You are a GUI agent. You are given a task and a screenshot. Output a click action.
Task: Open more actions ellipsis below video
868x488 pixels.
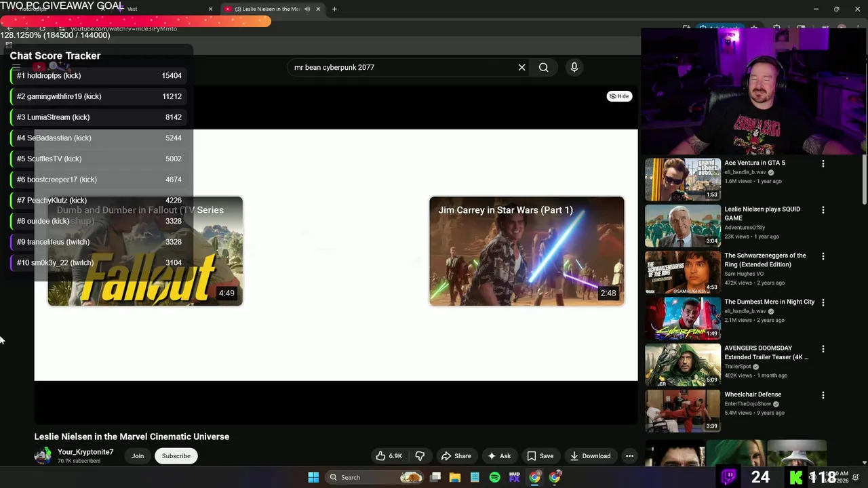coord(629,456)
